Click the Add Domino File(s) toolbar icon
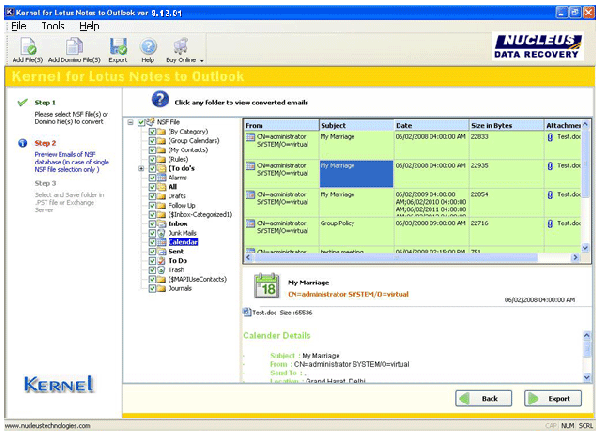The width and height of the screenshot is (600, 433). click(x=75, y=46)
